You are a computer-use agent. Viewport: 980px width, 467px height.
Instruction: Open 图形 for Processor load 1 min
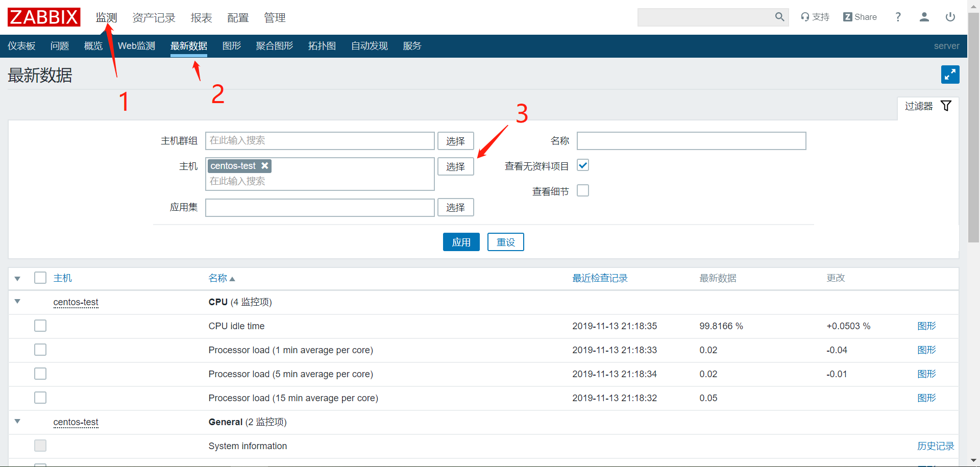(926, 350)
